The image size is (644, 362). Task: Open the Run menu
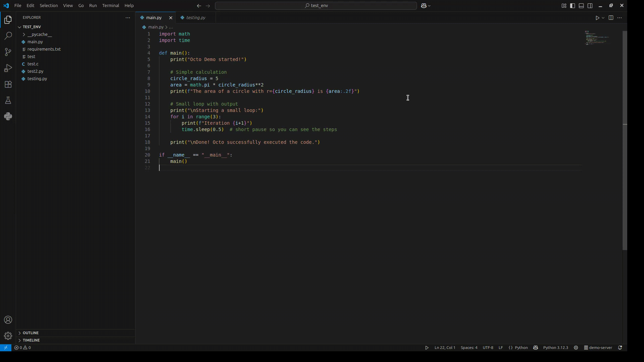click(x=93, y=6)
